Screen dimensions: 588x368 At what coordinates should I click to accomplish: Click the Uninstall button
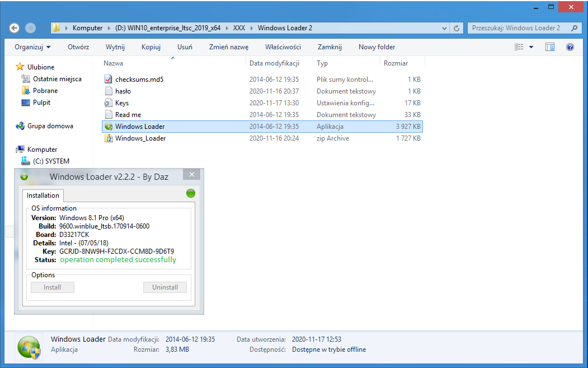[x=165, y=287]
